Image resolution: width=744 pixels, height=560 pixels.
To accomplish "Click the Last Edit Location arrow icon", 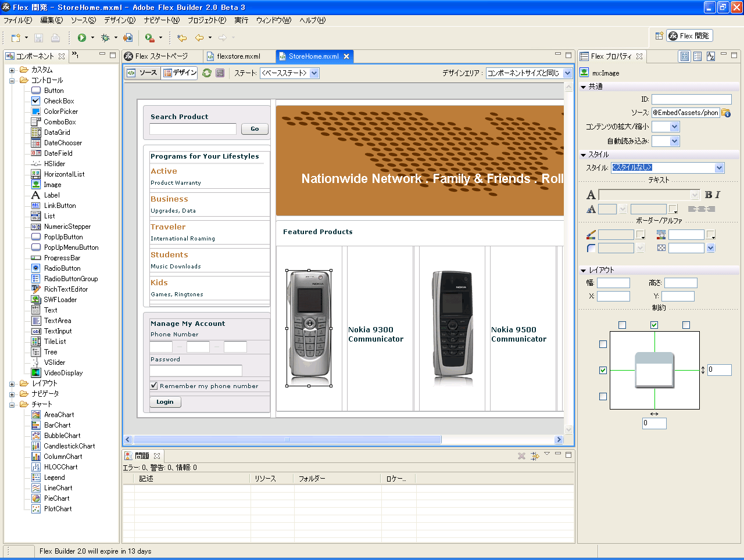I will pos(182,38).
